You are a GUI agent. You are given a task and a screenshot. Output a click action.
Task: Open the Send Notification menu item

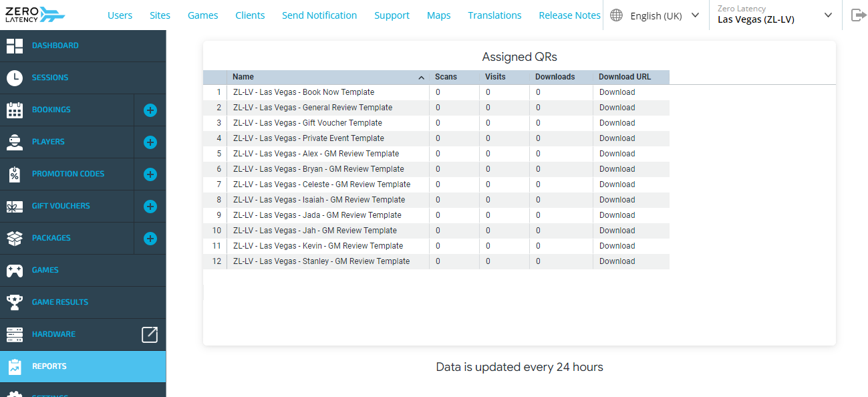(319, 15)
